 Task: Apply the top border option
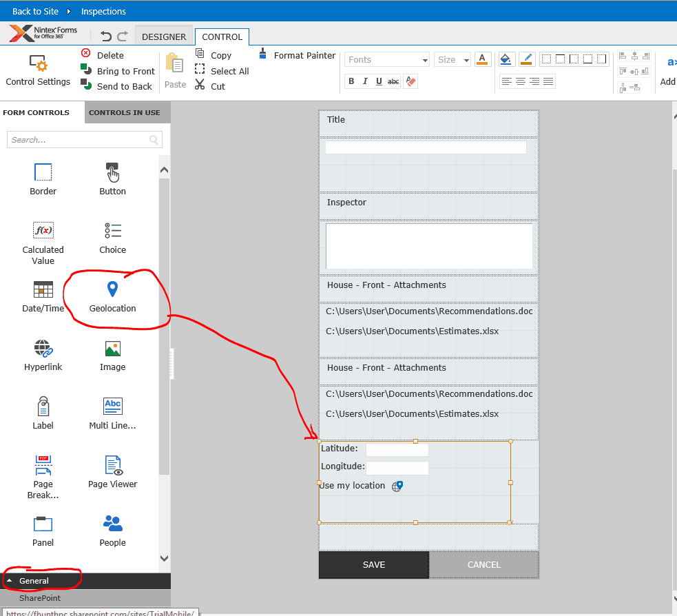coord(561,59)
